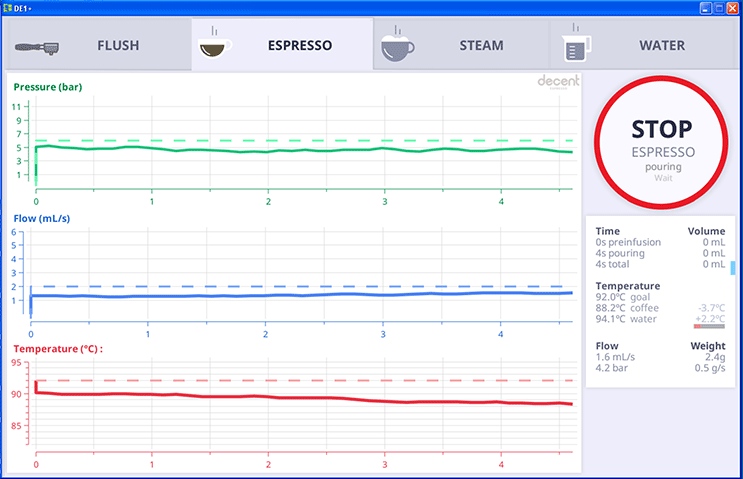
Task: Click the Temperature (°C) chart title
Action: (58, 349)
